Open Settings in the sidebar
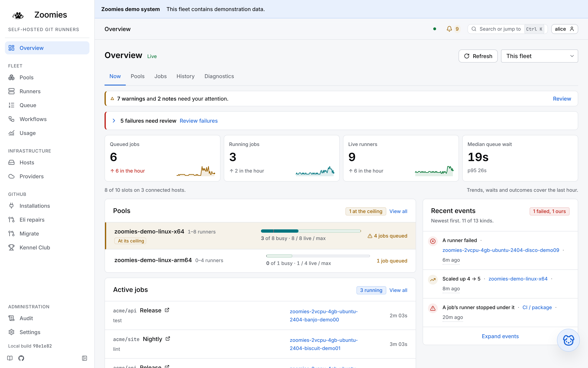Image resolution: width=588 pixels, height=368 pixels. pyautogui.click(x=47, y=332)
